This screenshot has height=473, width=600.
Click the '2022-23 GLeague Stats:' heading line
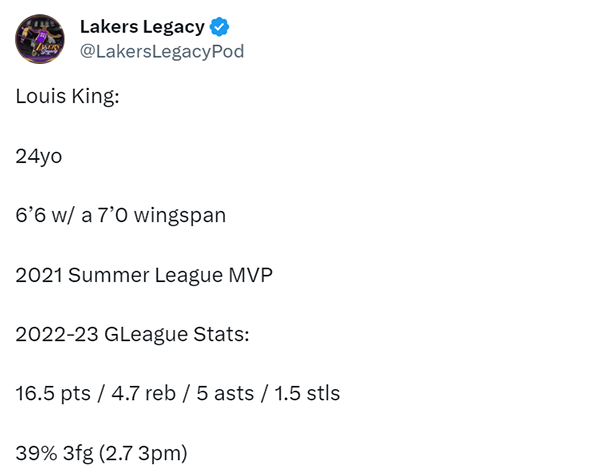[x=132, y=334]
